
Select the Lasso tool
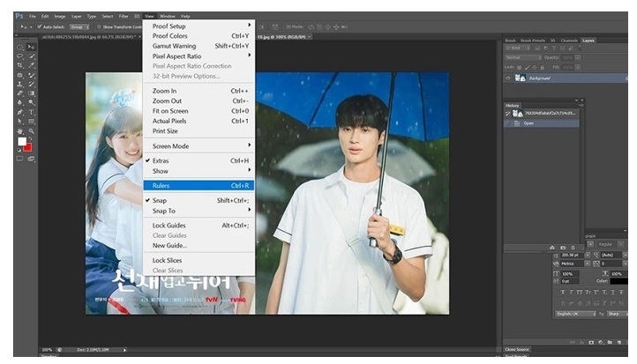click(x=21, y=56)
